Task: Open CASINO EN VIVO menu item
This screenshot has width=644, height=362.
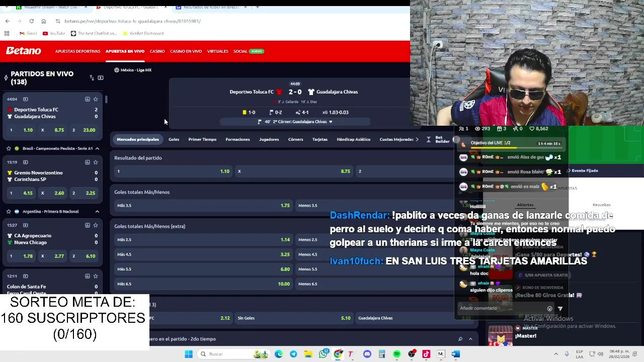Action: coord(186,51)
